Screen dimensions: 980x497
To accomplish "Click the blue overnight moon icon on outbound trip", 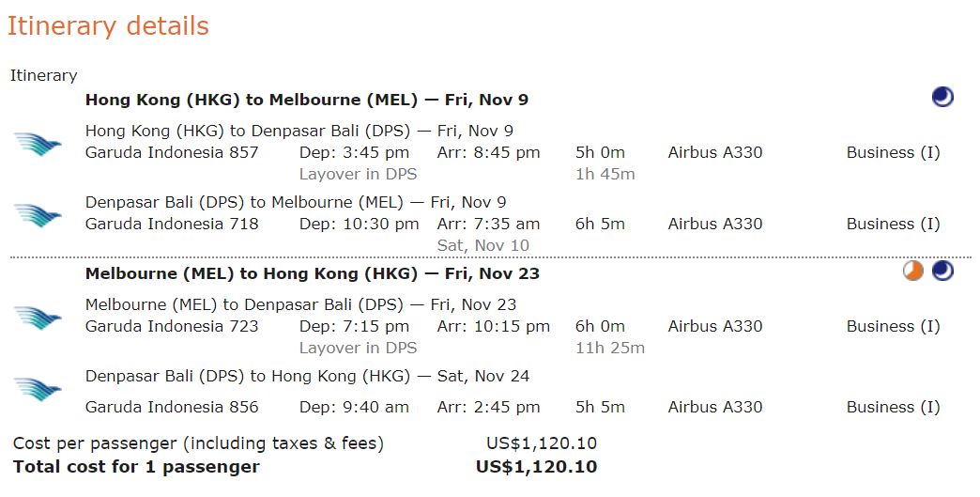I will 942,97.
